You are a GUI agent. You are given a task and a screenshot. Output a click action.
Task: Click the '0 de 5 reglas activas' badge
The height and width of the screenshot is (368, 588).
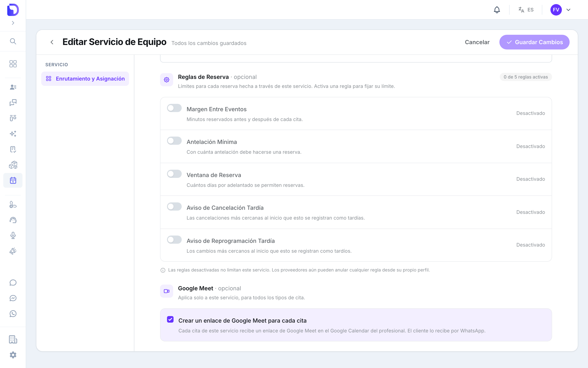click(x=526, y=77)
